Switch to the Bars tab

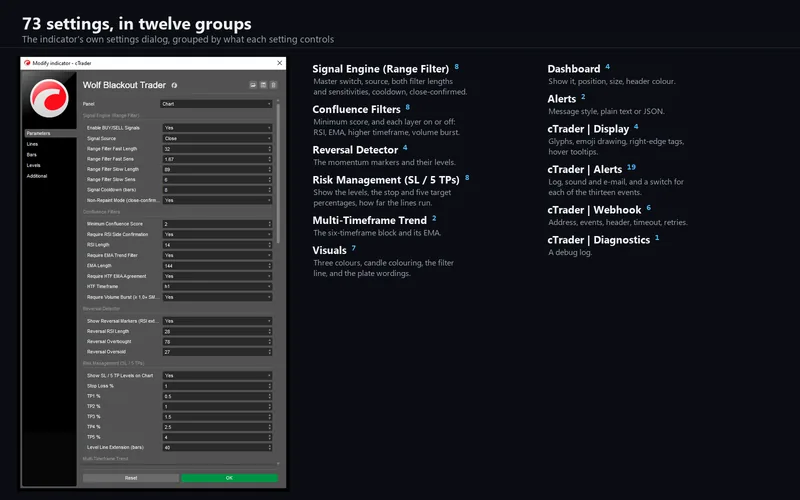[32, 155]
